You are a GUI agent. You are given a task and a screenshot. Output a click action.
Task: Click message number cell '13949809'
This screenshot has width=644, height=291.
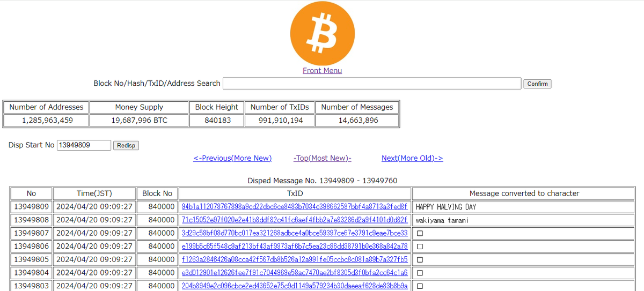click(31, 207)
